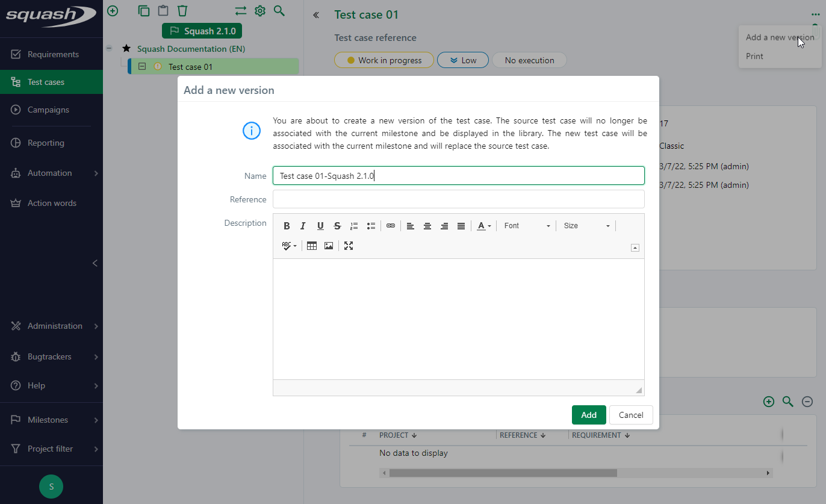Open the Font dropdown in the editor
Viewport: 826px width, 504px height.
pos(526,225)
